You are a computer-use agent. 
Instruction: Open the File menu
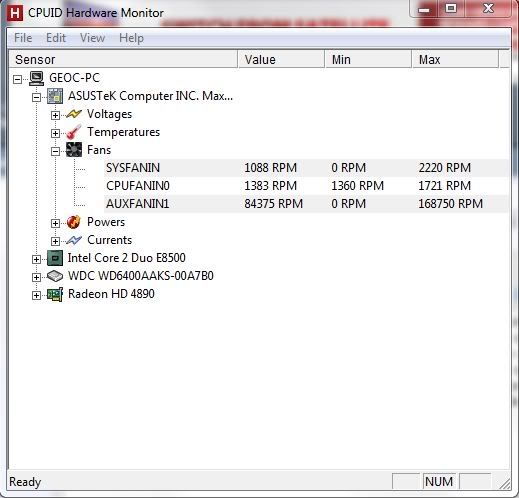coord(23,38)
